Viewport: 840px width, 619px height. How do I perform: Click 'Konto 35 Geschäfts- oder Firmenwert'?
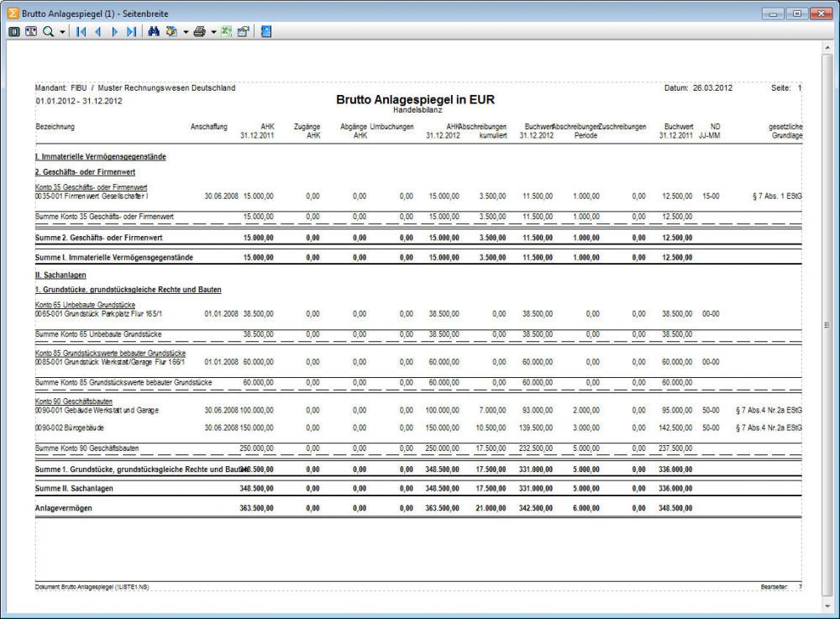point(91,187)
